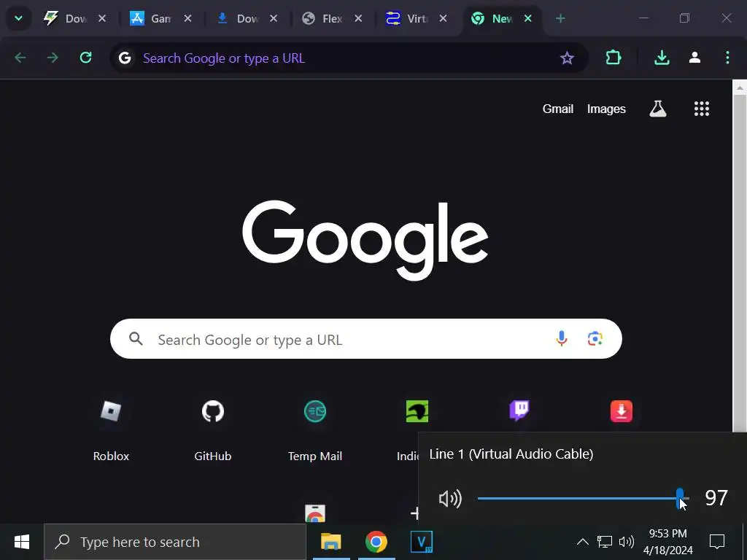Go back to previous page
The image size is (747, 560).
click(20, 58)
